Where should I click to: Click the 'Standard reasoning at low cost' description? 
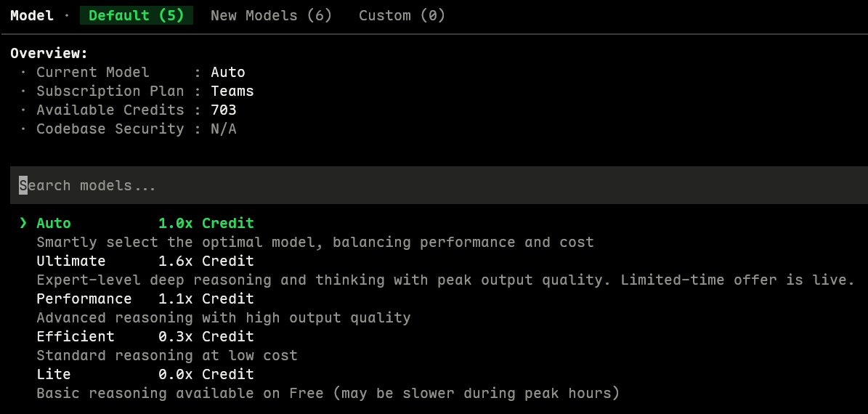point(167,355)
